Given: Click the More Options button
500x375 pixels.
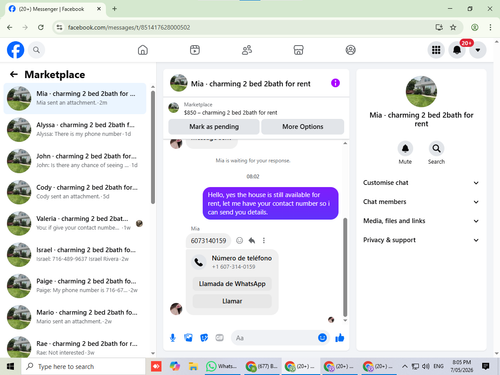Looking at the screenshot, I should coord(303,127).
